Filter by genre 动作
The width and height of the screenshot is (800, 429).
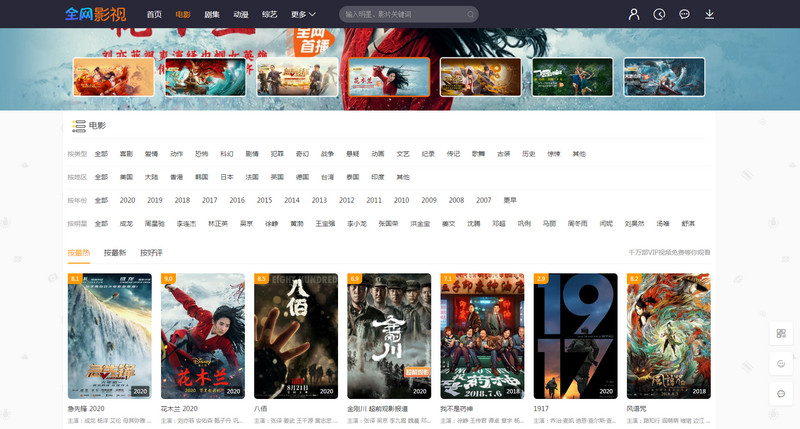pos(177,154)
